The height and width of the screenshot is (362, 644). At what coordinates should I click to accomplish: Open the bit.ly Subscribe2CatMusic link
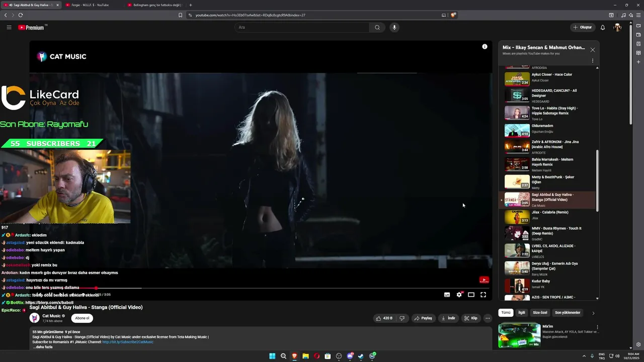[128, 342]
